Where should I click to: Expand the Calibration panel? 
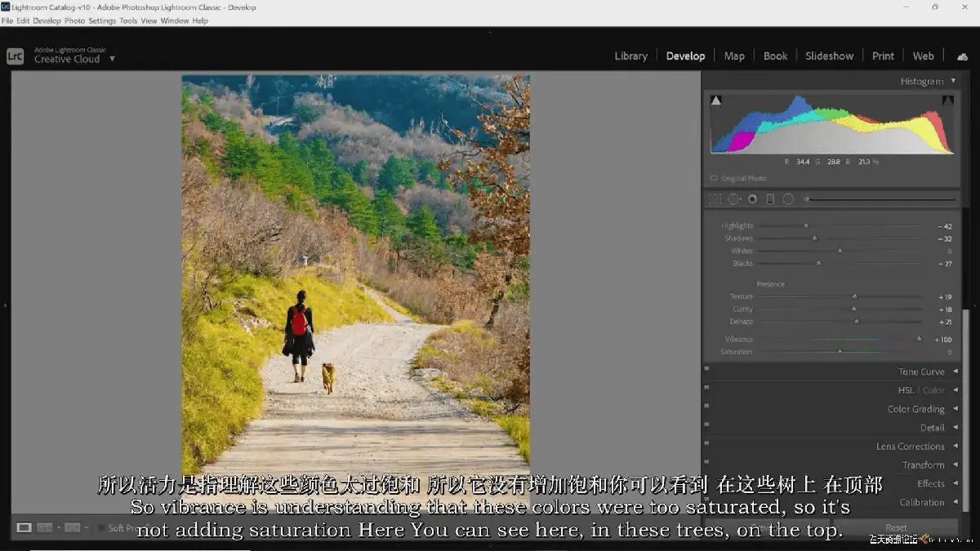pos(955,503)
